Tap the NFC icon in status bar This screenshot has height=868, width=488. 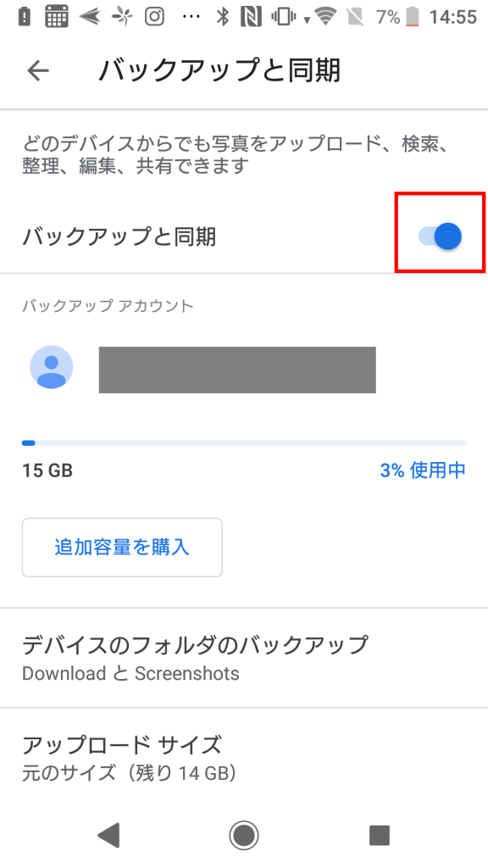(251, 17)
